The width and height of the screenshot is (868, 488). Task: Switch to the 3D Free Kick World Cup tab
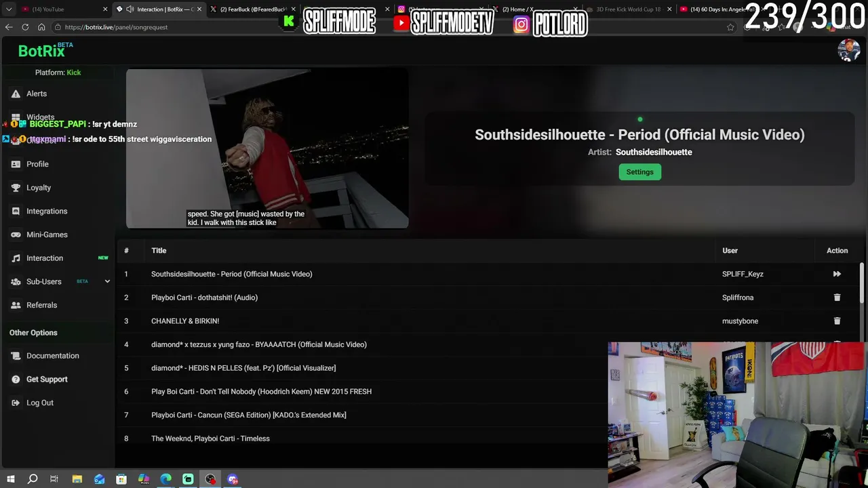click(628, 9)
